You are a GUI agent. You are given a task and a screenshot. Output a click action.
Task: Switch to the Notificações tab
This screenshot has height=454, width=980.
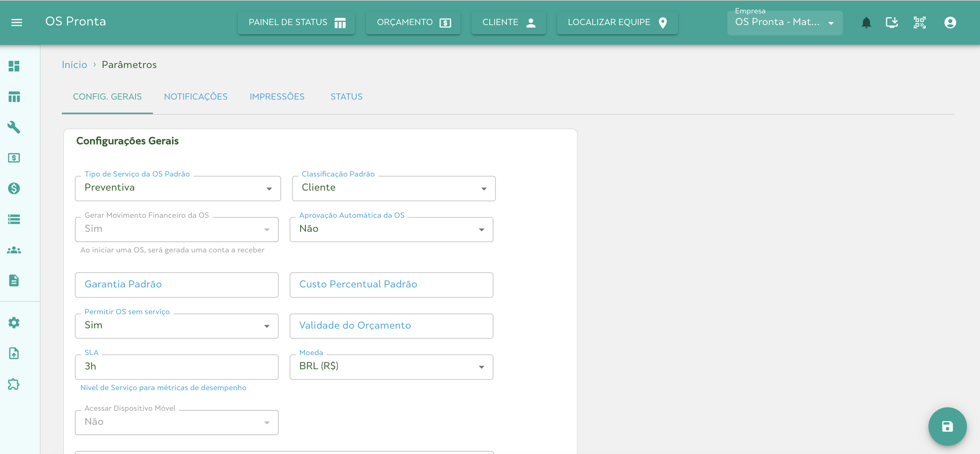point(196,97)
